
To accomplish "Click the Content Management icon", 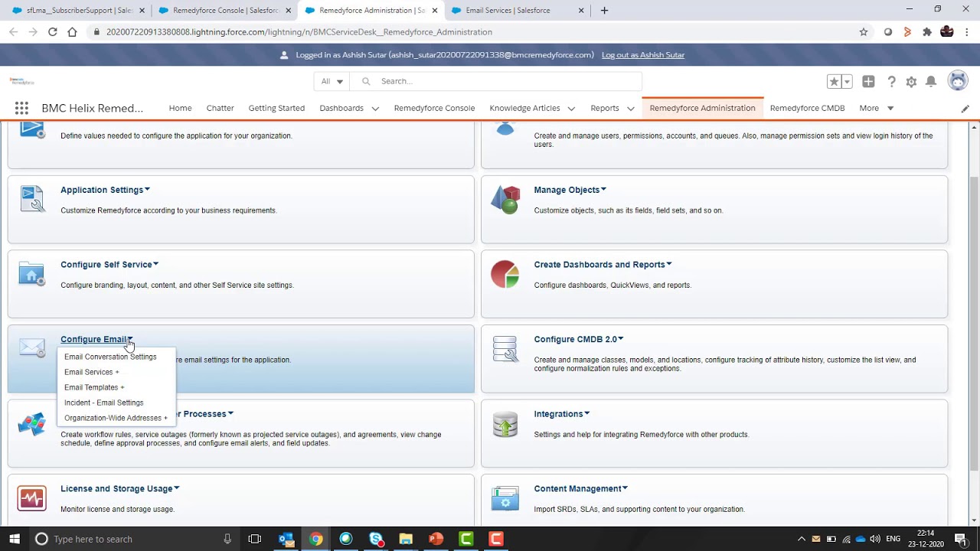I will pyautogui.click(x=505, y=498).
